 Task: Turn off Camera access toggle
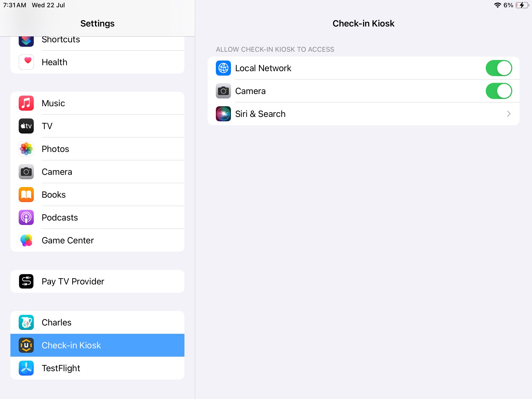click(499, 91)
